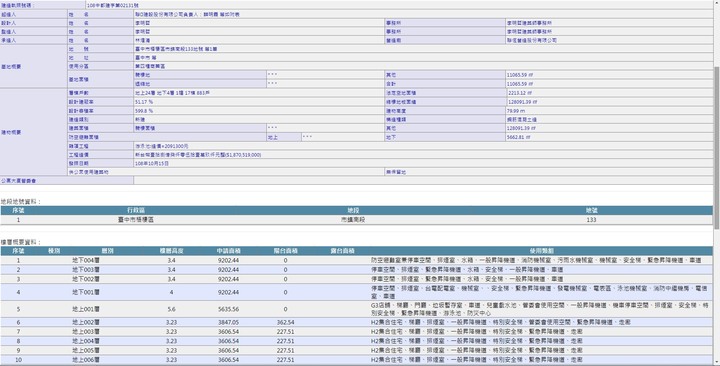Image resolution: width=720 pixels, height=366 pixels.
Task: Click the 5635.56 area value in 地上001層 row
Action: [228, 309]
